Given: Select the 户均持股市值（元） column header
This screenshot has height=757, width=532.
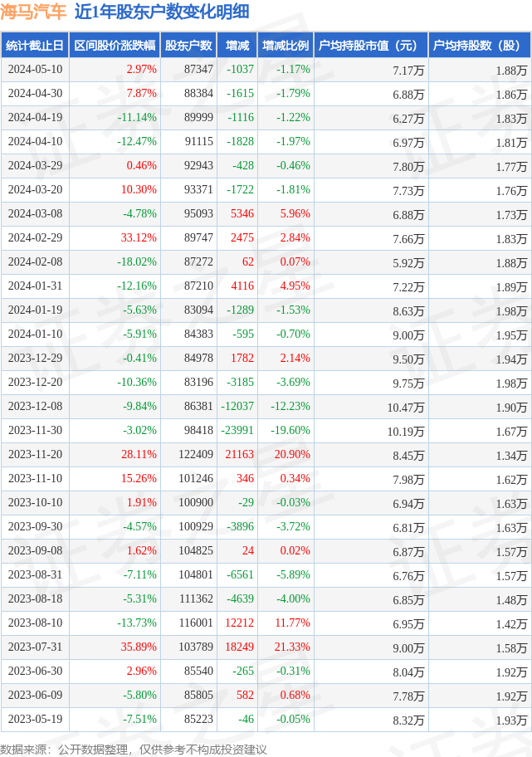Looking at the screenshot, I should pos(370,46).
